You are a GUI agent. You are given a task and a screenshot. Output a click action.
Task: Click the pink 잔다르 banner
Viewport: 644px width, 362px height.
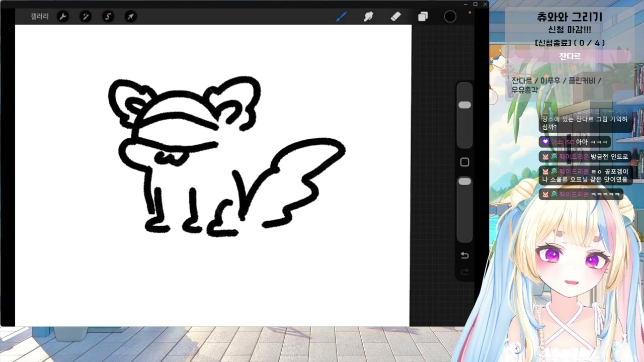(570, 56)
